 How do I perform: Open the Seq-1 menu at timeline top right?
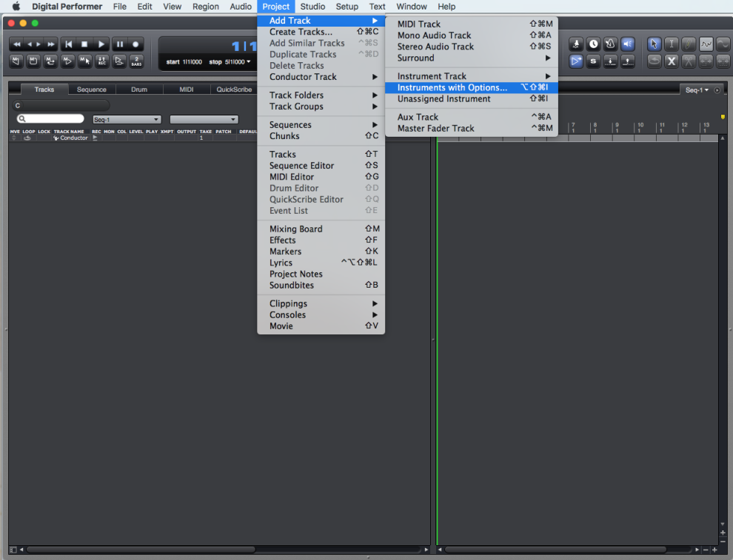pyautogui.click(x=697, y=90)
